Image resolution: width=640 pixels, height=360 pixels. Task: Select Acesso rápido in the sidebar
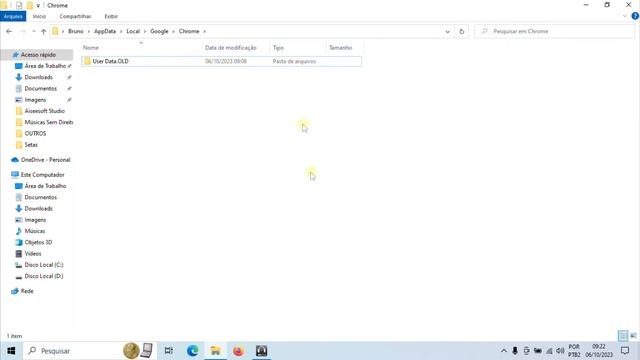tap(38, 55)
